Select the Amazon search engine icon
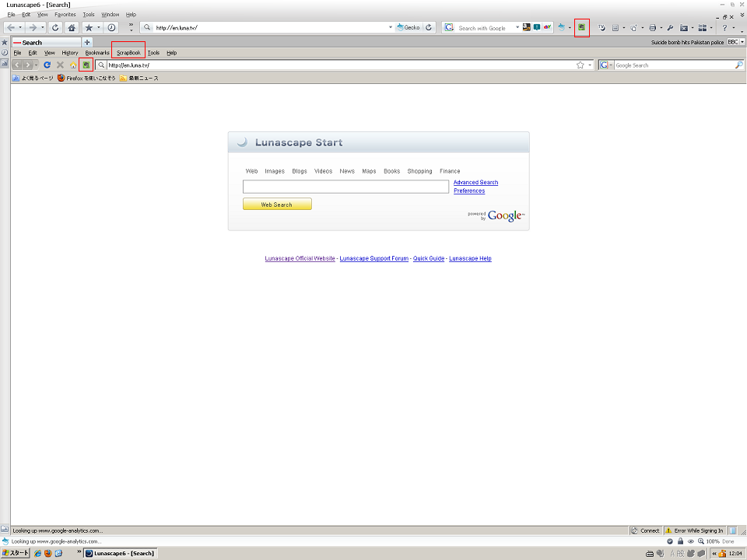The width and height of the screenshot is (747, 560). pos(527,27)
